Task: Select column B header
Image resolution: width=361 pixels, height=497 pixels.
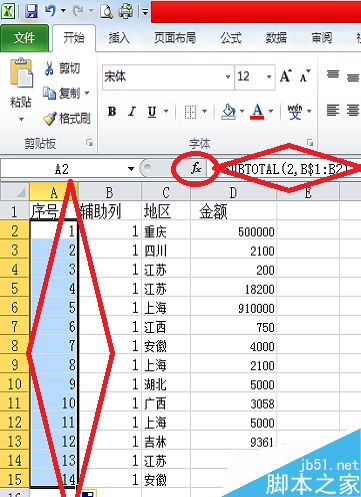Action: [109, 192]
